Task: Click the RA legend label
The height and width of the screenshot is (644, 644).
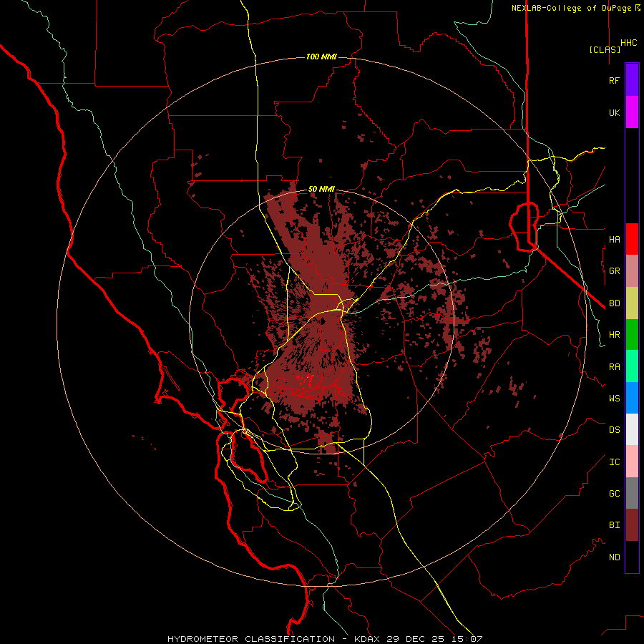Action: point(614,367)
